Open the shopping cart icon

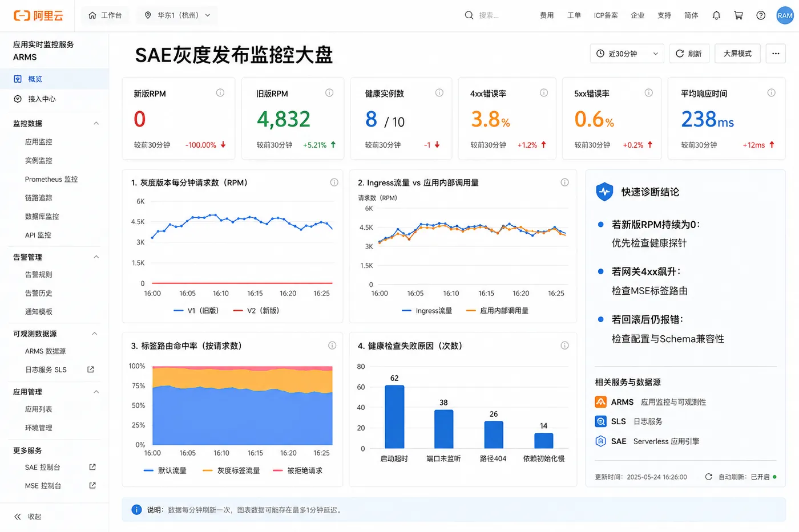tap(739, 15)
